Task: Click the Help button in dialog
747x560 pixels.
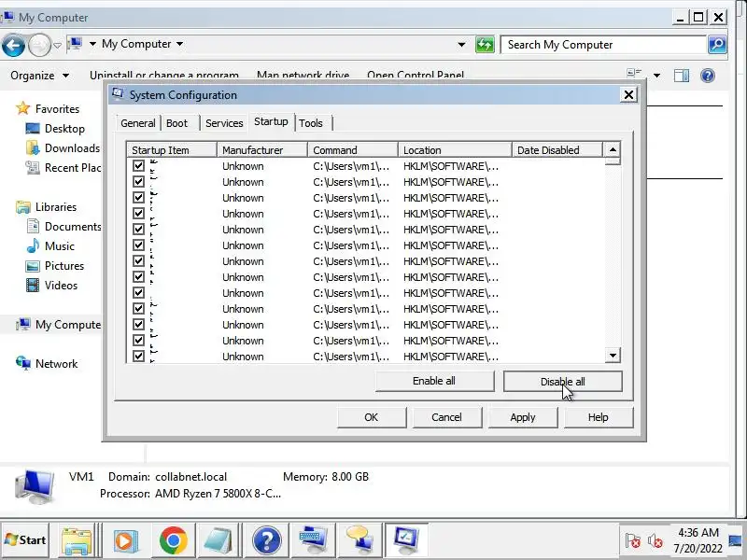Action: pos(598,417)
